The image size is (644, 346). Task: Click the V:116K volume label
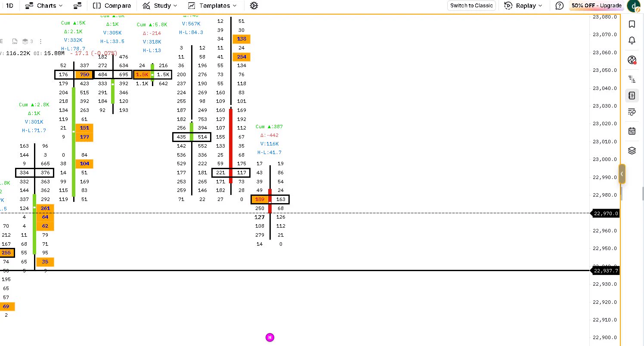tap(269, 144)
